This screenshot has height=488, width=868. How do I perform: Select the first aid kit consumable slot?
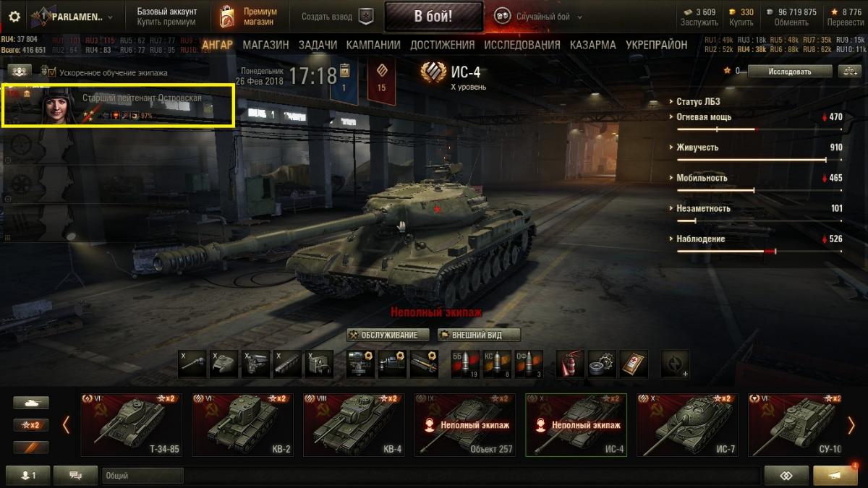[x=634, y=364]
